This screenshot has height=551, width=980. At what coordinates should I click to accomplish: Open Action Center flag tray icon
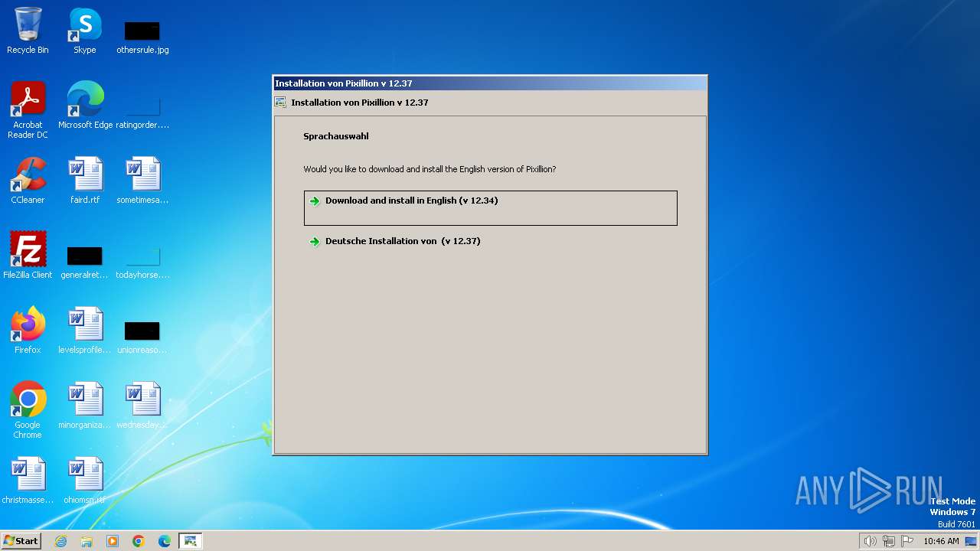pos(907,541)
